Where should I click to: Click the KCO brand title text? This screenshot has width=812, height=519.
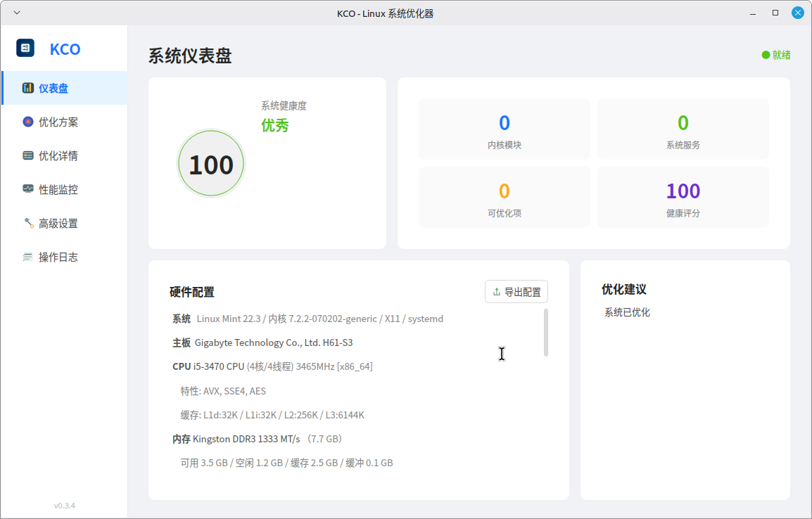coord(65,49)
